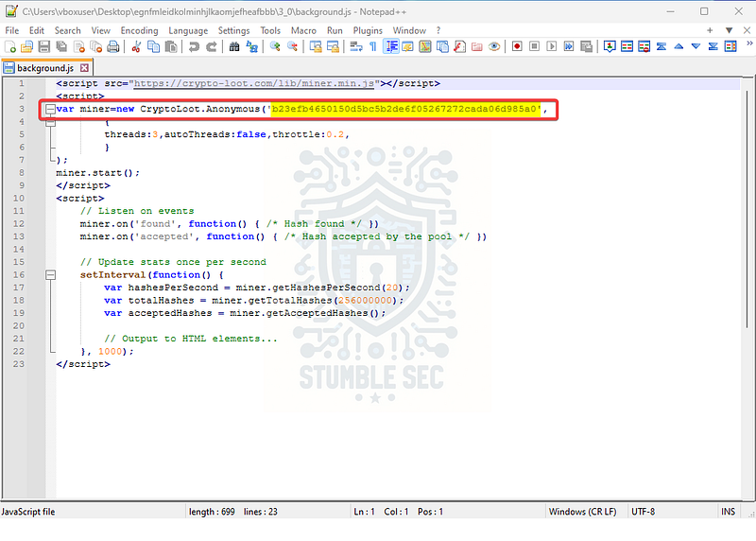756x541 pixels.
Task: Open the Window menu
Action: (409, 30)
